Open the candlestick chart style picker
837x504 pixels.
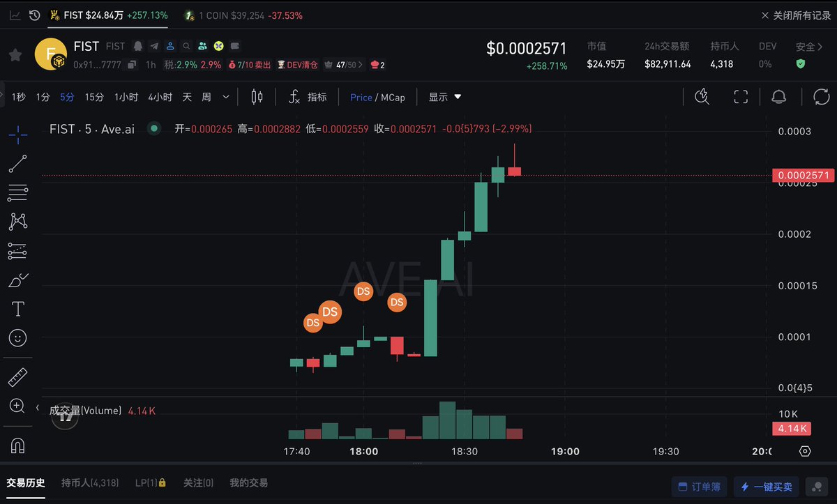tap(257, 97)
